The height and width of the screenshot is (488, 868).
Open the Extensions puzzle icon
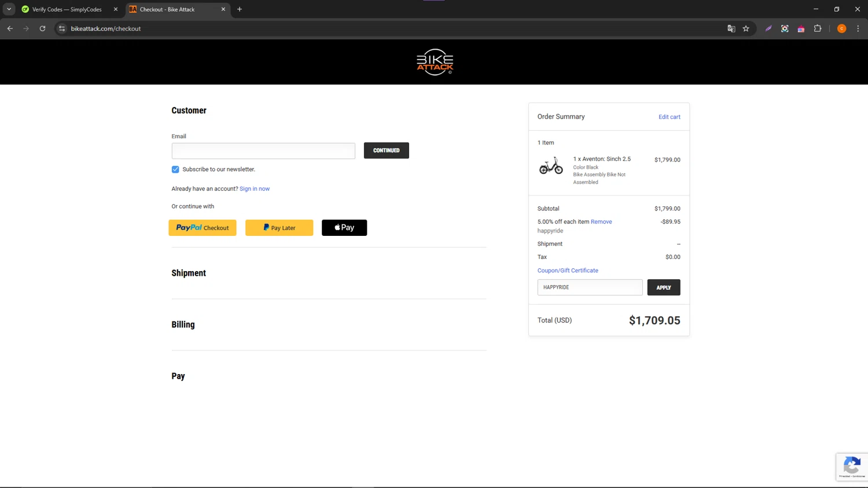pyautogui.click(x=818, y=28)
